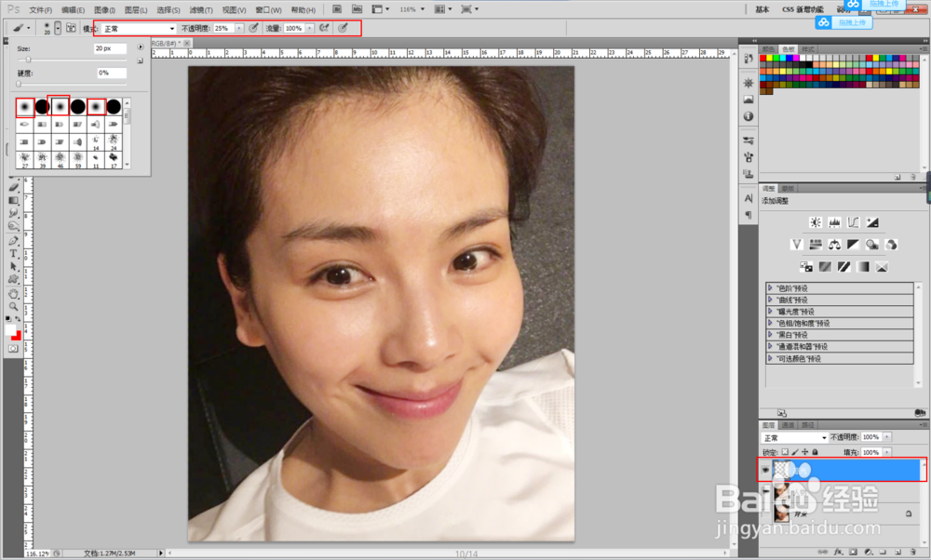Toggle lock transparent pixels
Image resolution: width=931 pixels, height=560 pixels.
tap(785, 452)
